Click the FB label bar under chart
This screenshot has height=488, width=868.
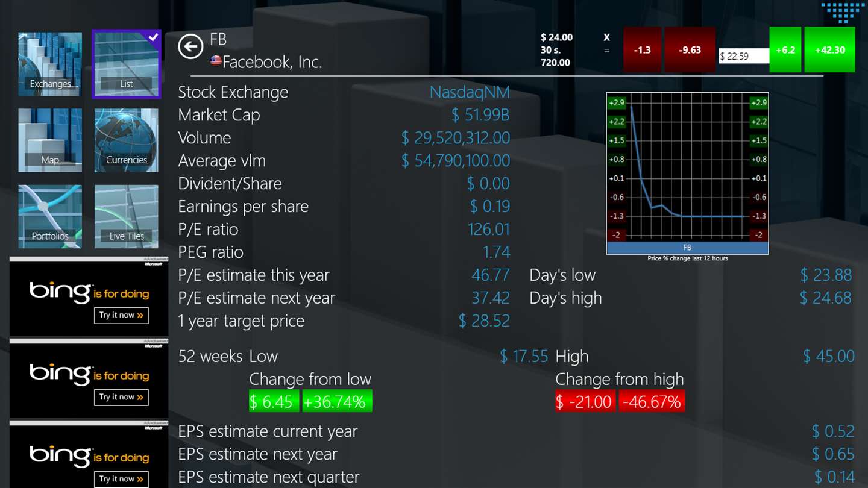coord(687,248)
